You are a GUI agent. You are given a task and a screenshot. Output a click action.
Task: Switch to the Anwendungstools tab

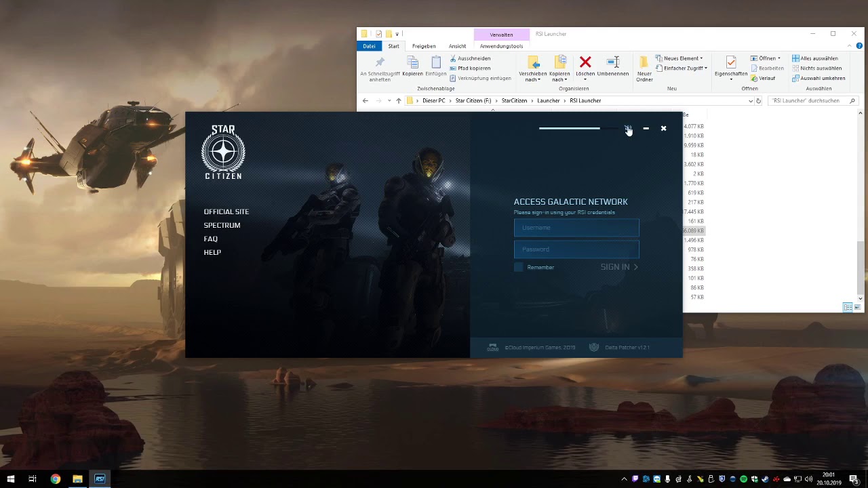pyautogui.click(x=501, y=46)
